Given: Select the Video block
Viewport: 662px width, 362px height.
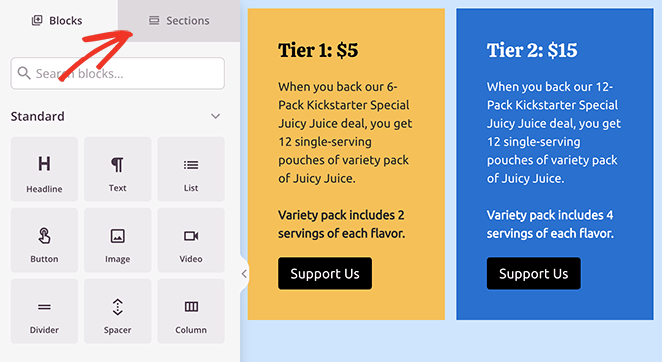Looking at the screenshot, I should click(x=191, y=240).
